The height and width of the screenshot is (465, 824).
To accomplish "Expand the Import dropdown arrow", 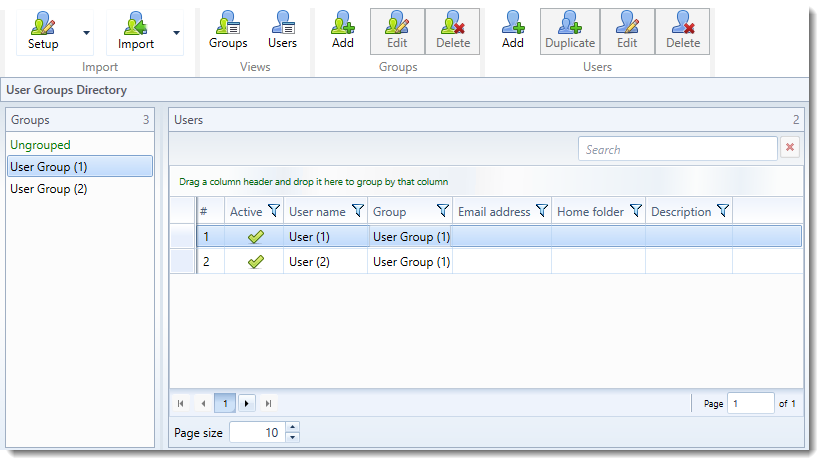I will click(x=177, y=33).
